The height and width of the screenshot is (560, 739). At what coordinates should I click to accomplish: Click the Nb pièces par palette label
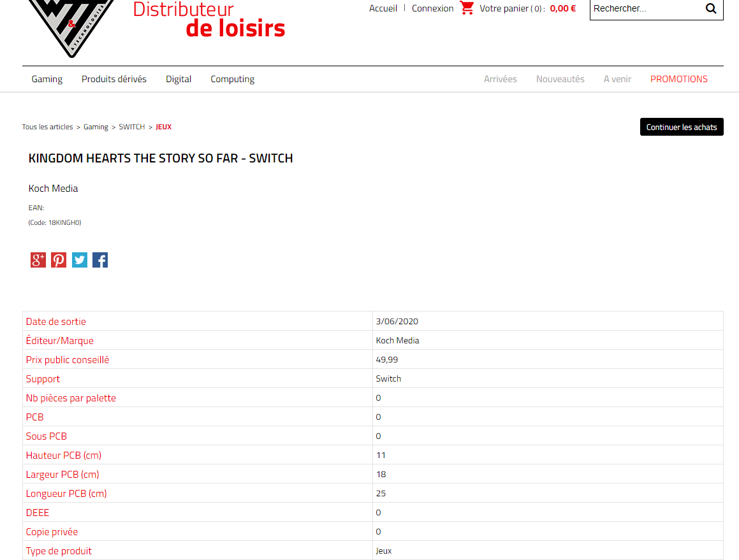(71, 398)
